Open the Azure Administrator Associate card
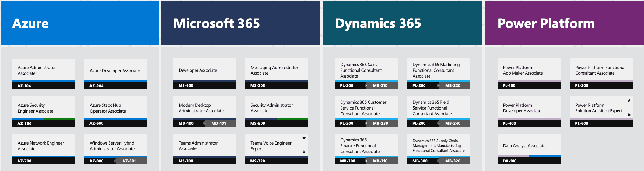Screen dimensions: 644x171 44,70
